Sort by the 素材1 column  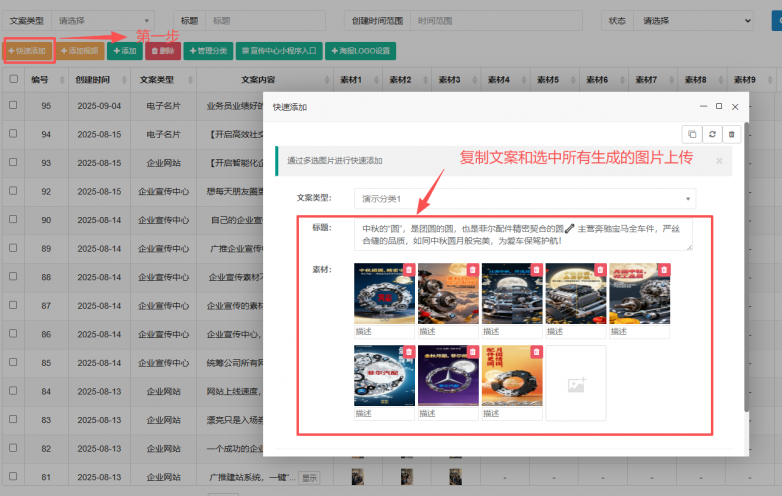[x=358, y=80]
